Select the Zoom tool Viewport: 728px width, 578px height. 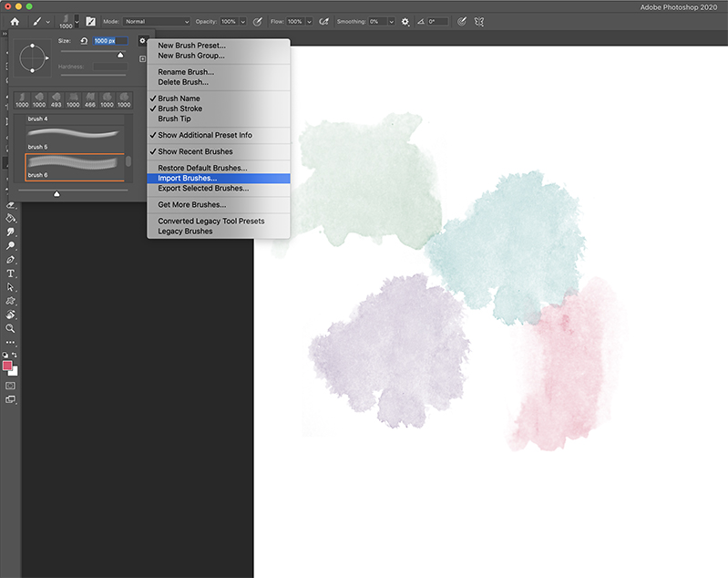tap(11, 328)
